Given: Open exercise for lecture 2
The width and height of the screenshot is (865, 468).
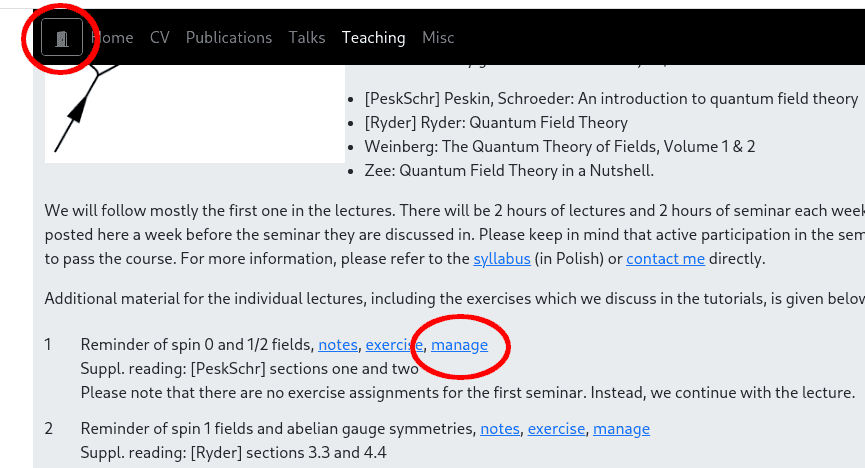Looking at the screenshot, I should (556, 429).
